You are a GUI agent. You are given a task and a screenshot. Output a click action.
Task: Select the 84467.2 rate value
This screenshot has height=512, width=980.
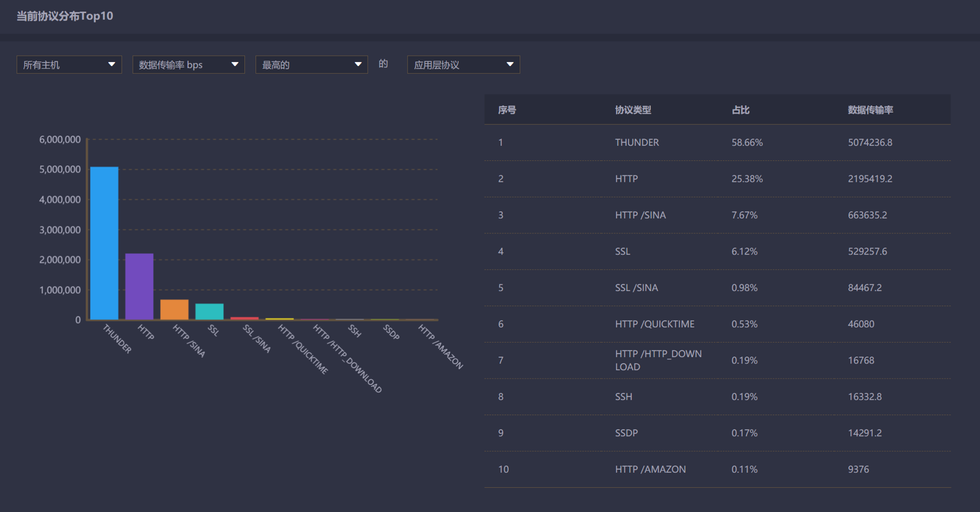point(865,288)
